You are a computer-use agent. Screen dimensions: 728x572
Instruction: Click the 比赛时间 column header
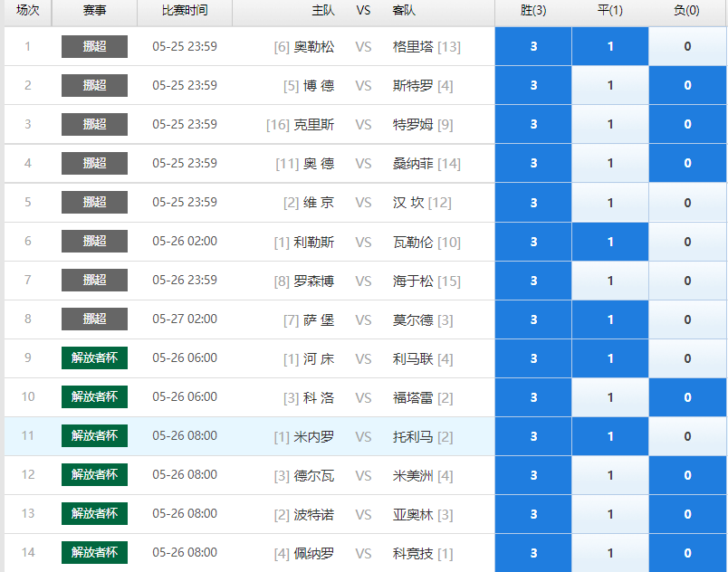[x=185, y=10]
